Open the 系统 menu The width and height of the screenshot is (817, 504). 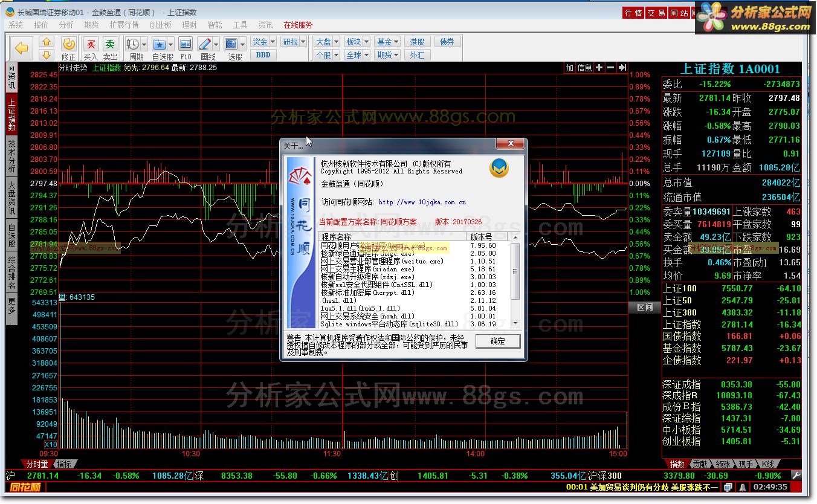tap(16, 25)
